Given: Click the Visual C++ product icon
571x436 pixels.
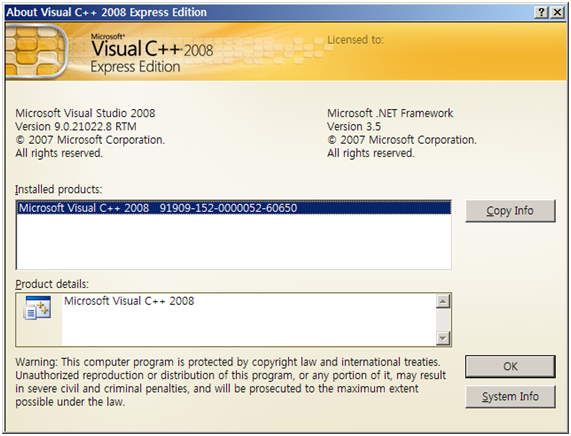Looking at the screenshot, I should (37, 308).
